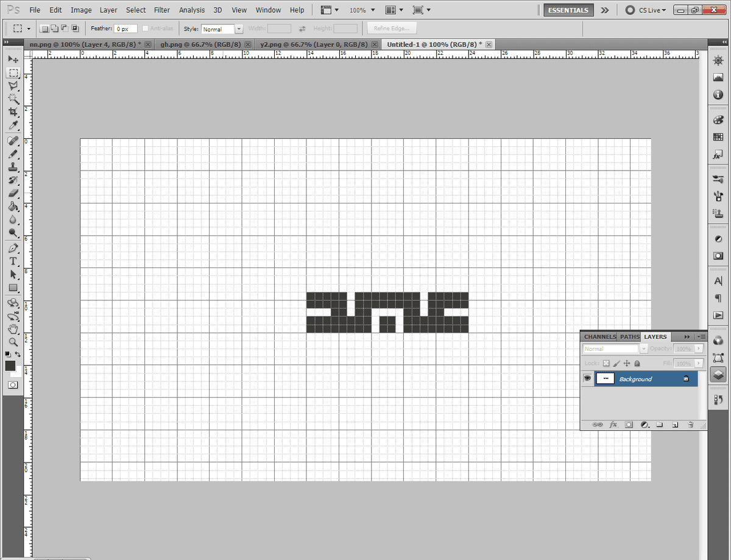Screen dimensions: 731x560
Task: Enable New selection mode in options bar
Action: pyautogui.click(x=44, y=29)
